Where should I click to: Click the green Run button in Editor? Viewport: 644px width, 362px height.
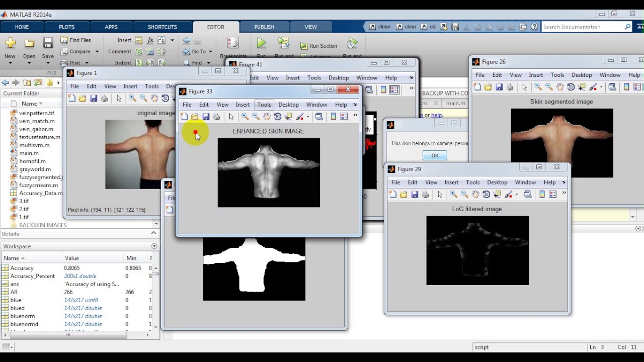(261, 44)
